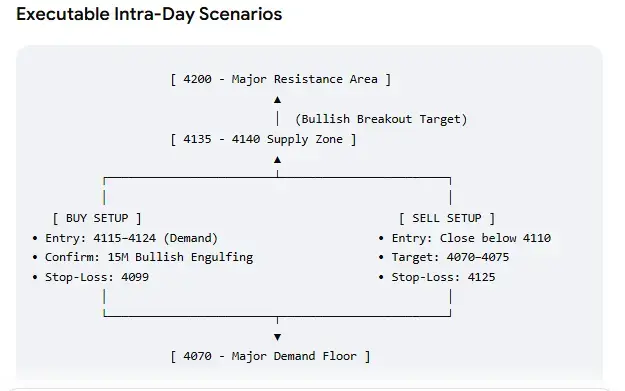Click the SELL SETUP header

coord(447,218)
